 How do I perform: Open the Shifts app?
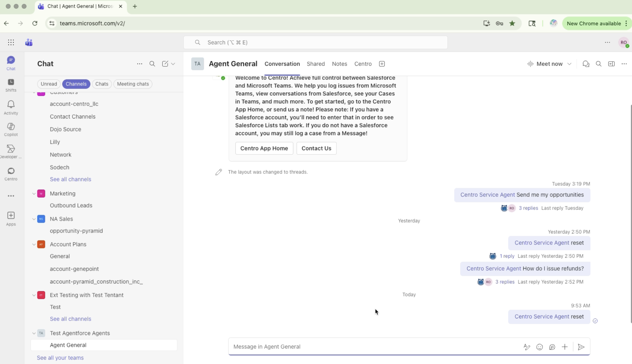pyautogui.click(x=11, y=85)
